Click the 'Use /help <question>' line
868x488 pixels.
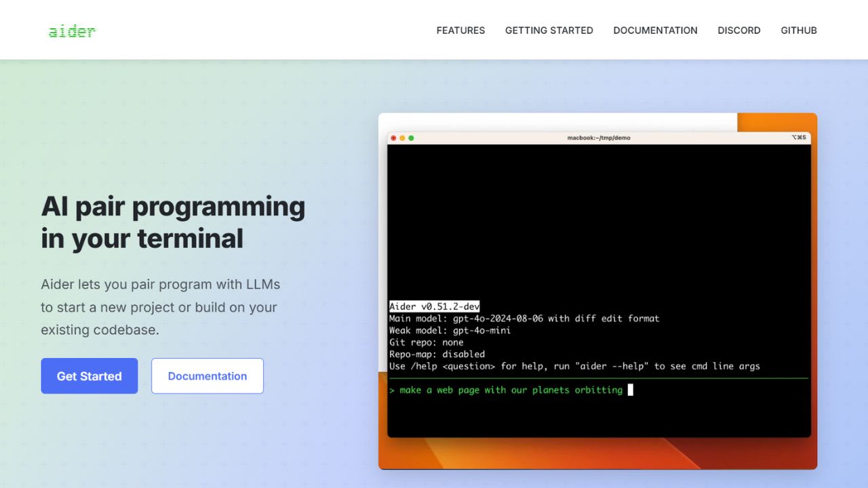(x=574, y=366)
